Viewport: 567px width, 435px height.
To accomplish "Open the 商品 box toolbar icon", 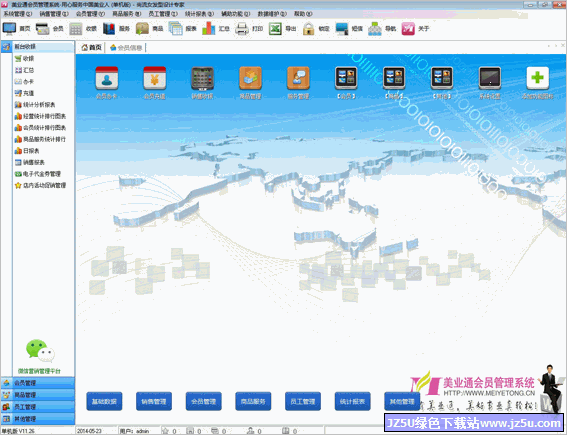I will (x=142, y=29).
